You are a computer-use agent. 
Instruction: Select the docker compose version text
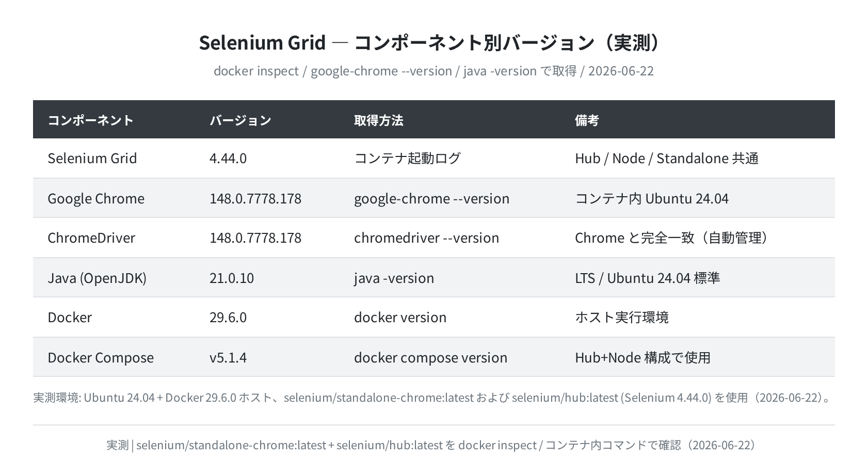431,357
